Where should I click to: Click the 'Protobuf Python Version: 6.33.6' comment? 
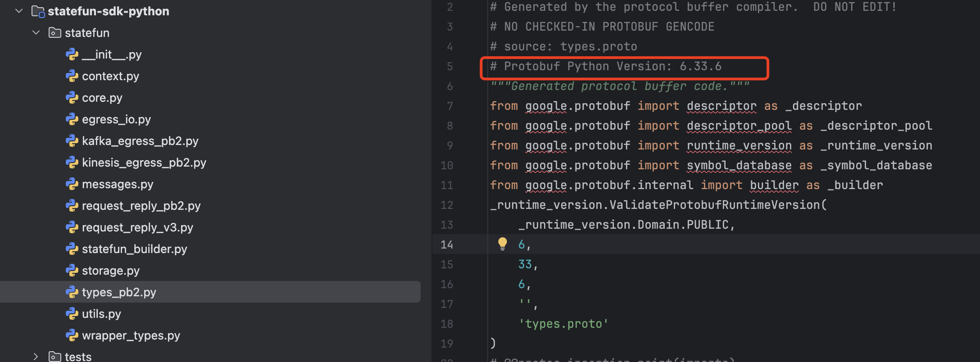tap(606, 66)
